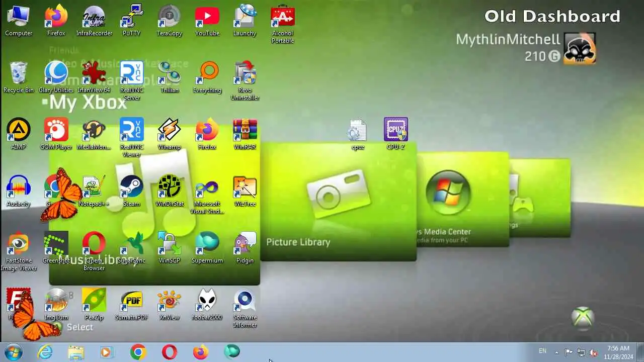Open Windows Explorer from the taskbar
The width and height of the screenshot is (644, 362).
coord(76,352)
